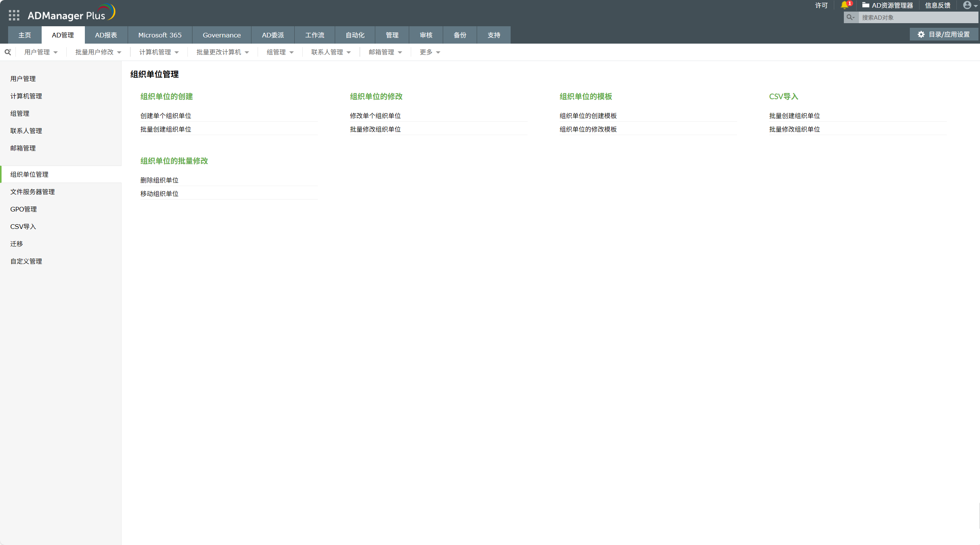The width and height of the screenshot is (980, 545).
Task: Click the 搜索AD对象 search input field
Action: point(917,17)
